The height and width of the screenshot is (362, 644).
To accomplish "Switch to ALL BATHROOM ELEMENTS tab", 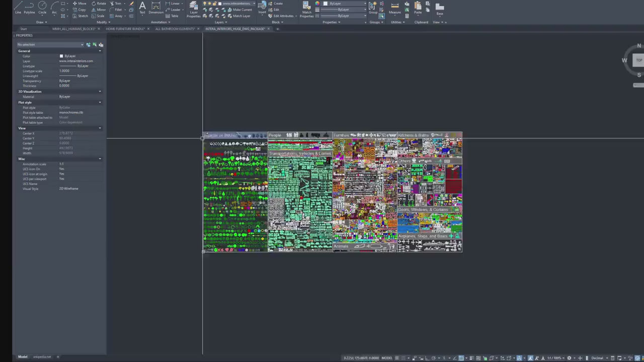I will [x=175, y=29].
